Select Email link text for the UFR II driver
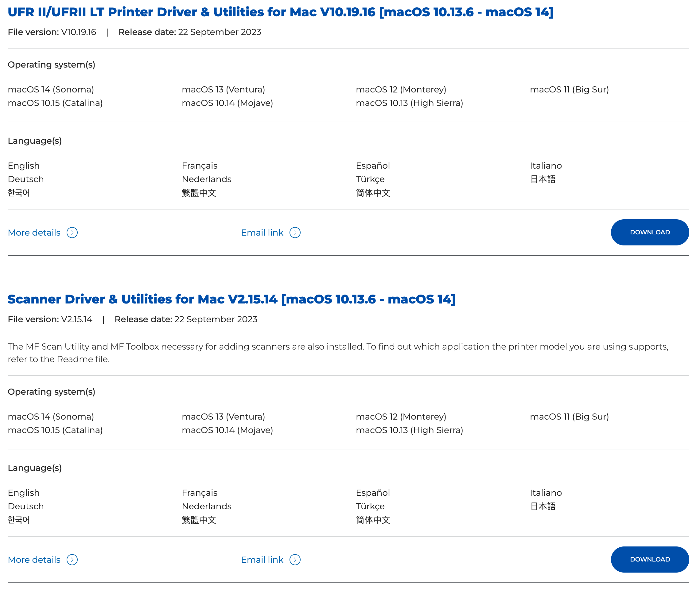 pyautogui.click(x=262, y=233)
